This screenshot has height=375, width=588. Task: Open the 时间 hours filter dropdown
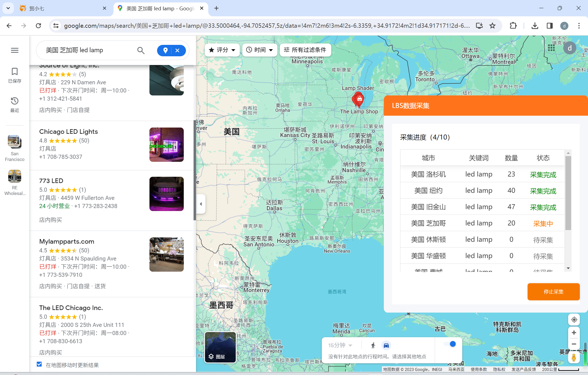click(x=260, y=50)
